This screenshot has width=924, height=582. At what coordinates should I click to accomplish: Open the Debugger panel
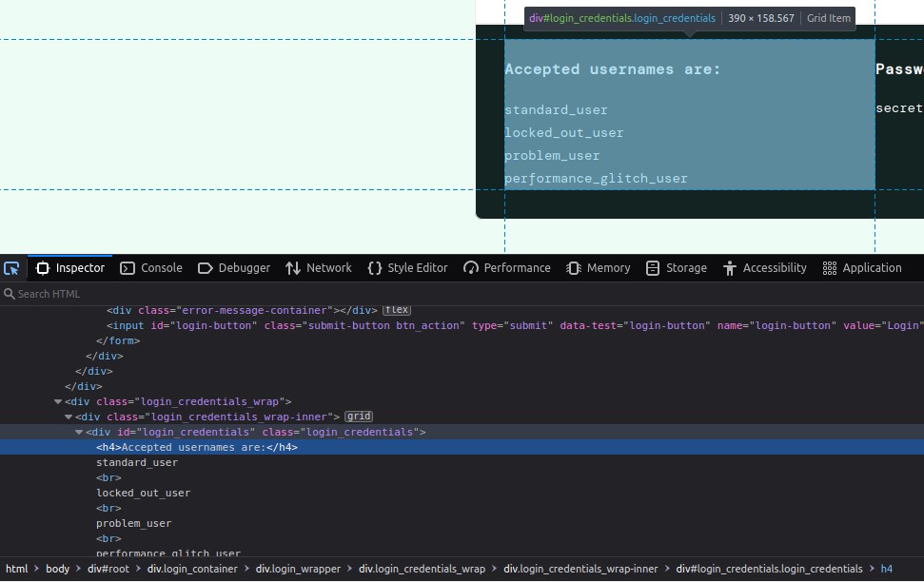pyautogui.click(x=234, y=268)
